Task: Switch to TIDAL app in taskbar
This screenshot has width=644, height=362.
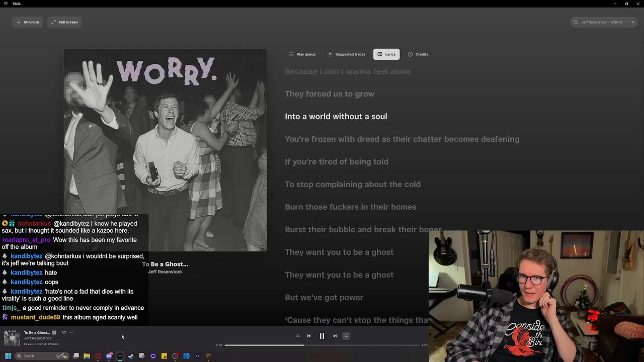Action: tap(120, 356)
